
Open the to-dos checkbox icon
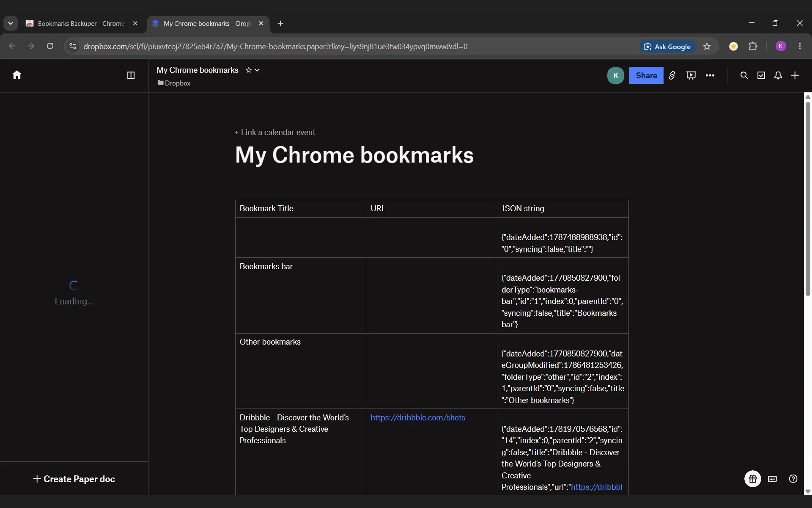(761, 75)
